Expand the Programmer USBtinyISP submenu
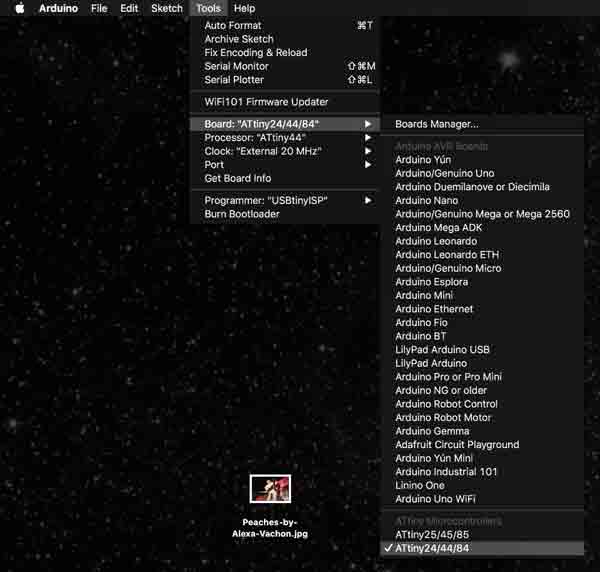The height and width of the screenshot is (572, 600). pos(285,200)
